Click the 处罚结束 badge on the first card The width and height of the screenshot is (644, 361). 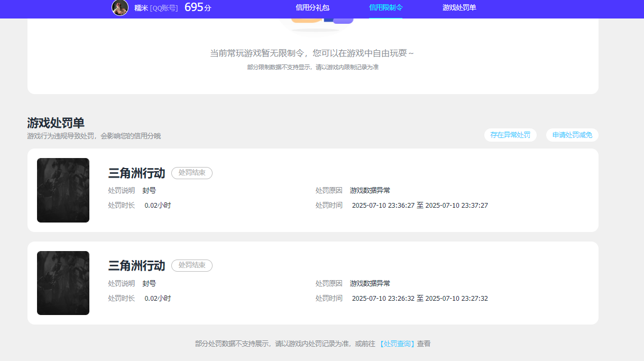click(191, 173)
